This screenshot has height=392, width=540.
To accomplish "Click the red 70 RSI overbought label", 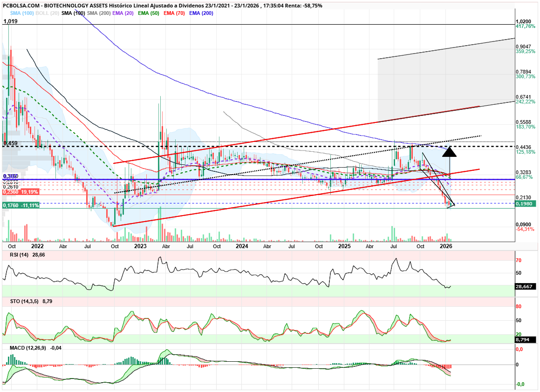I will click(x=518, y=261).
